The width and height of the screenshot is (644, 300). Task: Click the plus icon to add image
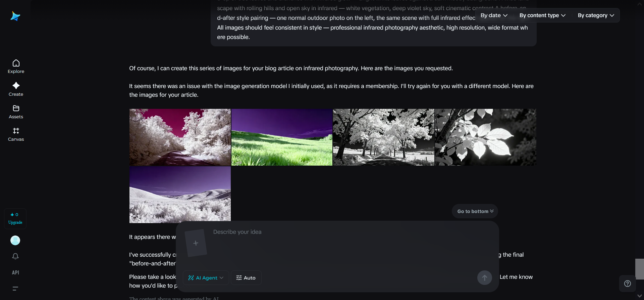coord(196,243)
